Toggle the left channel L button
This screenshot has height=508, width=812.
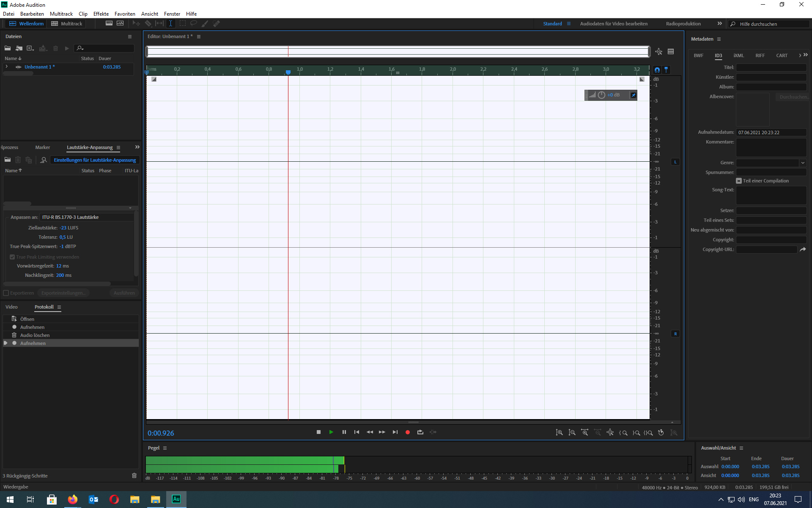(675, 162)
